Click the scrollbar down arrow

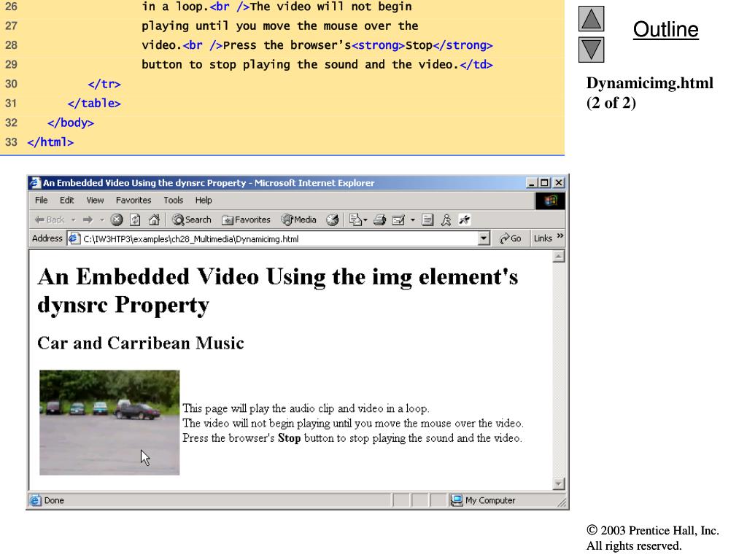tap(559, 484)
